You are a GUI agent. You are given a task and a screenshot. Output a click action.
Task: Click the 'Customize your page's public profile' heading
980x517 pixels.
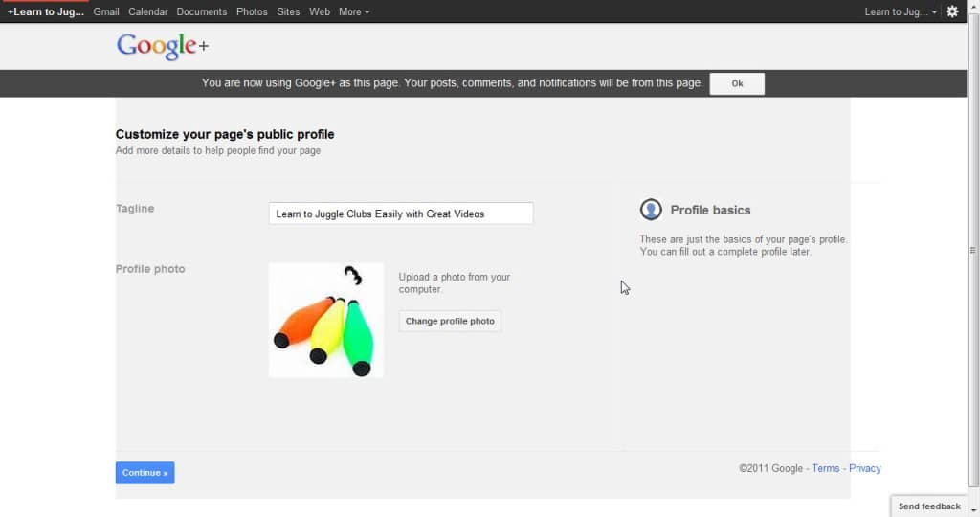tap(225, 134)
